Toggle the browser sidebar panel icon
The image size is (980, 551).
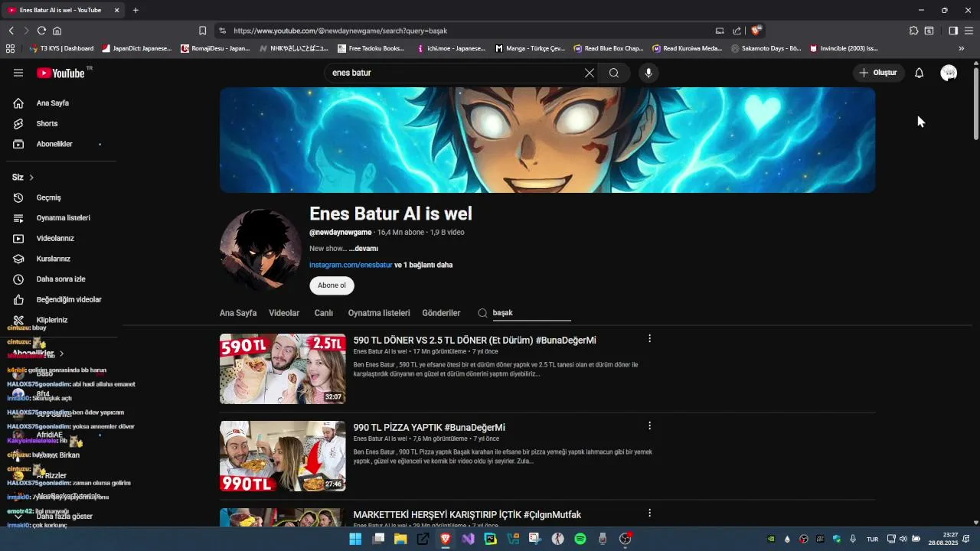click(x=953, y=31)
